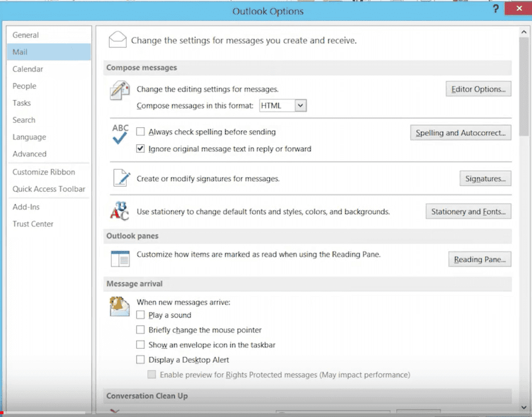Image resolution: width=532 pixels, height=417 pixels.
Task: Enable Always check spelling before sending
Action: (140, 132)
